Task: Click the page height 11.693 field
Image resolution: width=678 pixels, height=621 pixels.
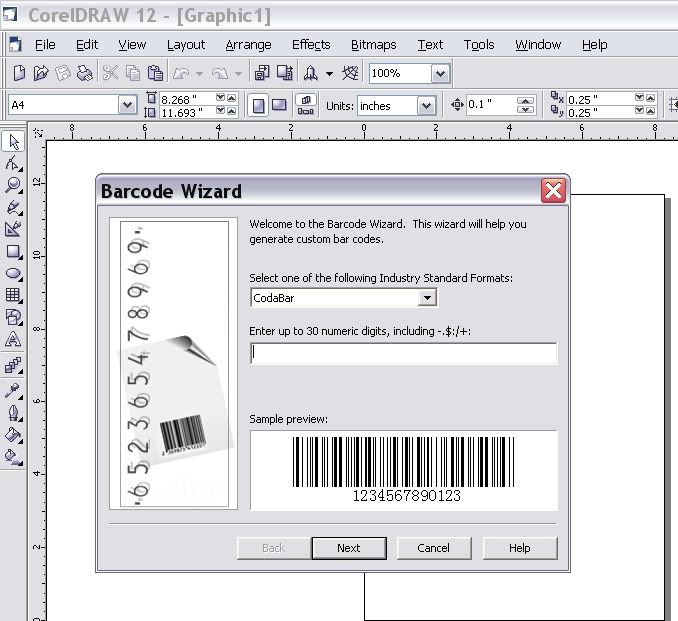Action: click(x=187, y=112)
